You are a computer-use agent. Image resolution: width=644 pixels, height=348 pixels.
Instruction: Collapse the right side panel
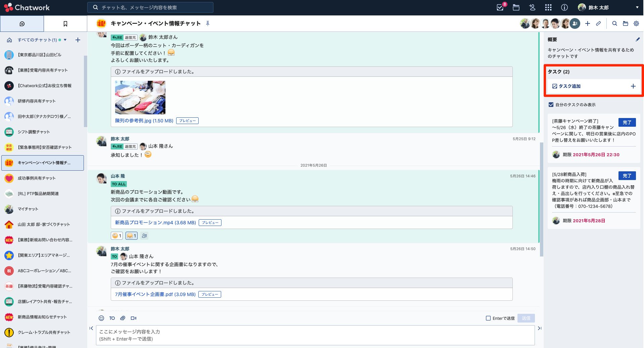coord(539,328)
